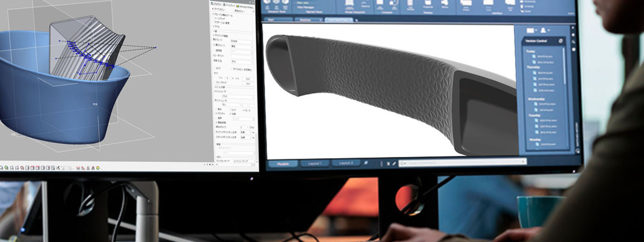Open the Accuracy Analysis tab

[x=245, y=6]
